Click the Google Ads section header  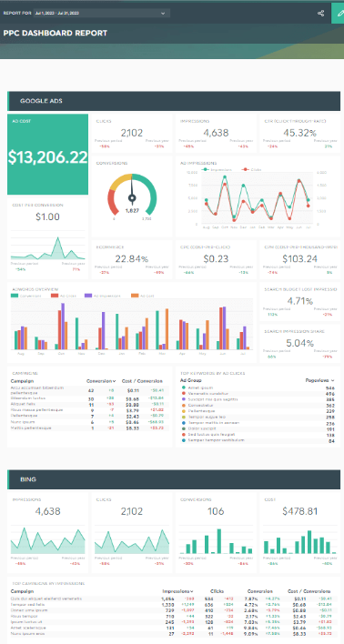tap(174, 101)
